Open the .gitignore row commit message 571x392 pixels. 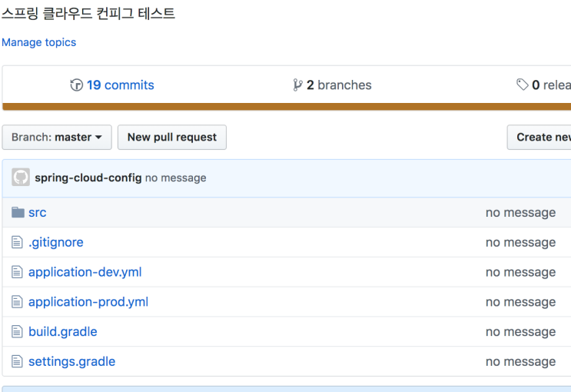pyautogui.click(x=521, y=242)
